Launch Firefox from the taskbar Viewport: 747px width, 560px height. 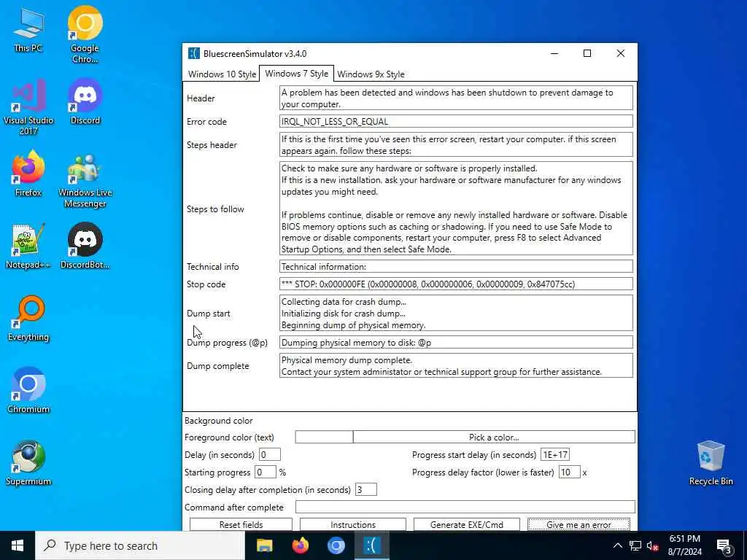coord(300,545)
